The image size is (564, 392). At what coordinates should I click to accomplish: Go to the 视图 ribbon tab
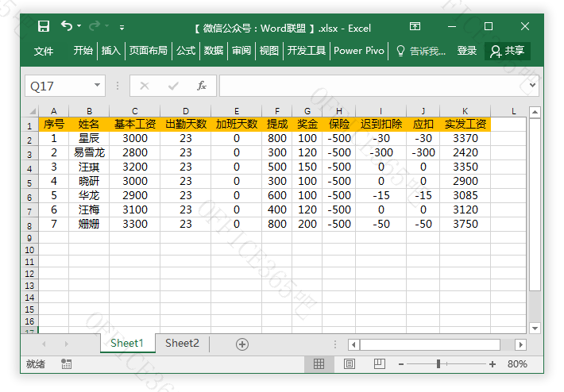269,51
